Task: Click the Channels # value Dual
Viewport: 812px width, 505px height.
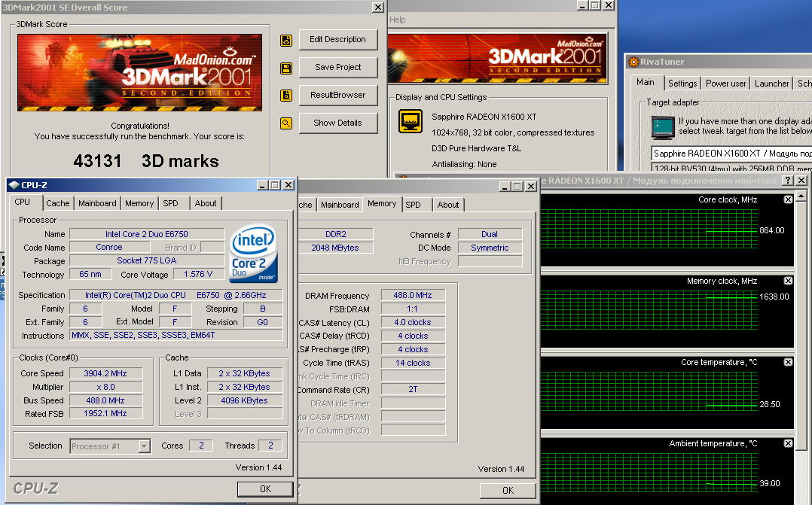Action: (490, 234)
